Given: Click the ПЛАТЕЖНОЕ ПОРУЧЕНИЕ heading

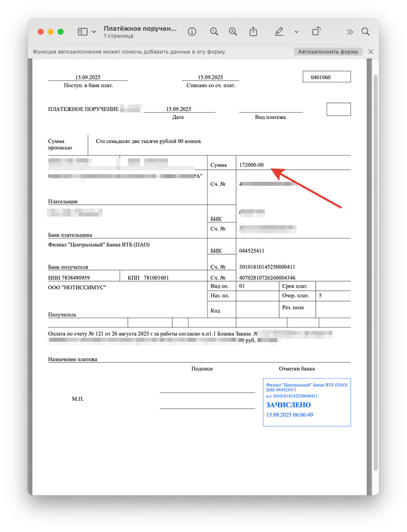Looking at the screenshot, I should coord(83,109).
